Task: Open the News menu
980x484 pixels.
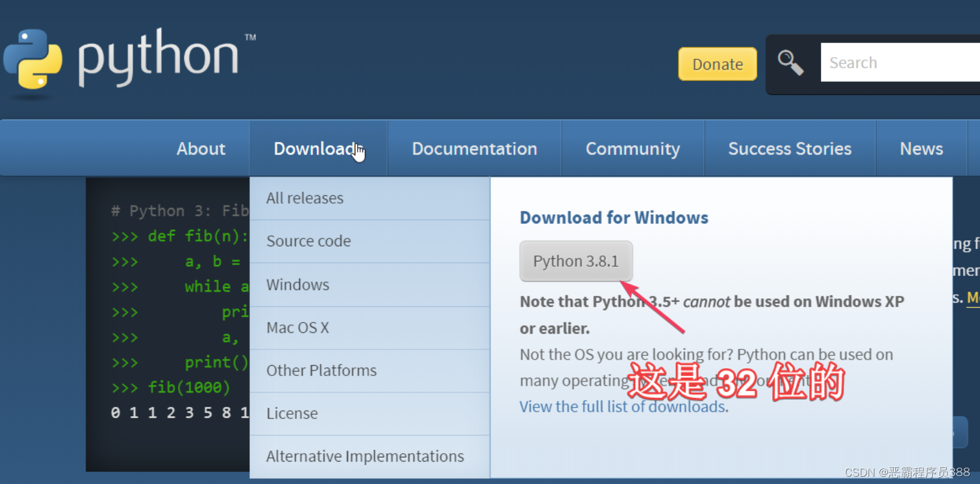Action: pyautogui.click(x=921, y=149)
